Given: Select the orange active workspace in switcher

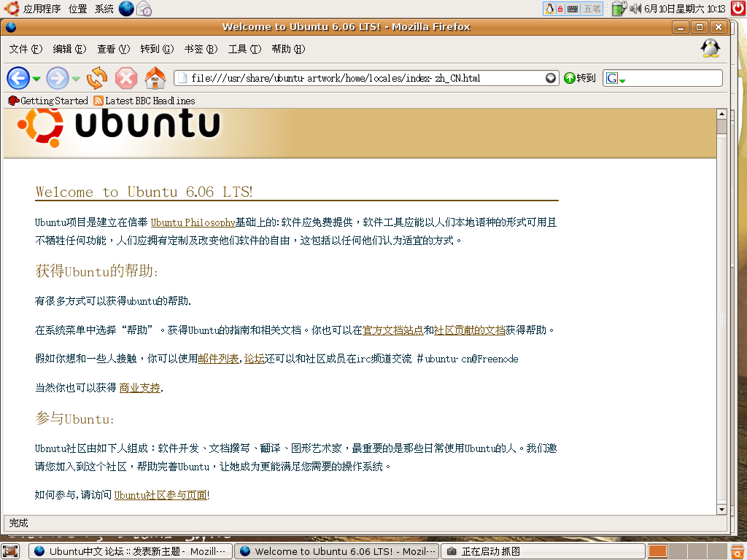Looking at the screenshot, I should (x=657, y=551).
